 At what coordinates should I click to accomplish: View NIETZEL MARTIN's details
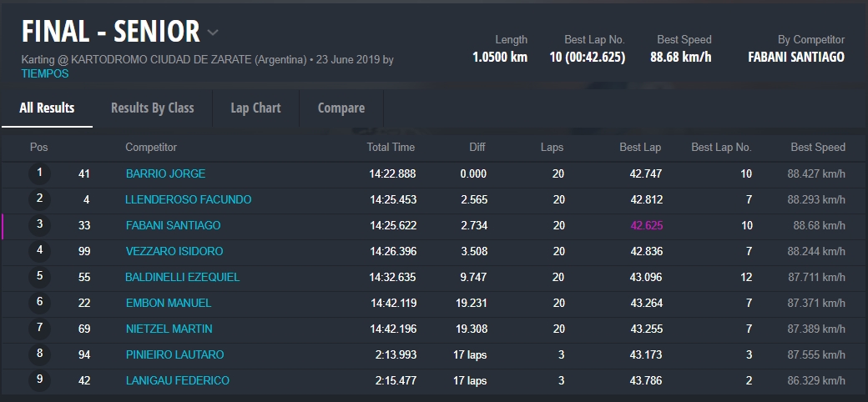(x=169, y=329)
